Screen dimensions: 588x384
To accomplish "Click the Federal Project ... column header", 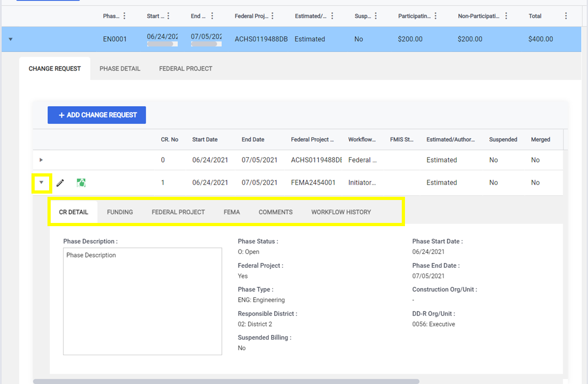I will [x=312, y=140].
